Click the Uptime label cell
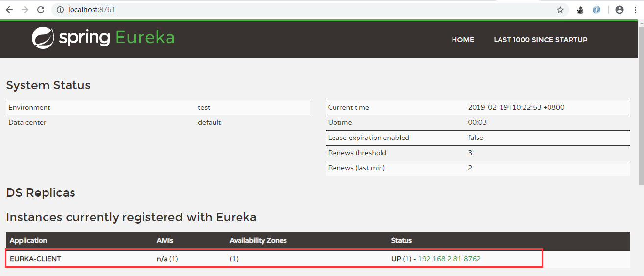This screenshot has width=644, height=276. point(340,122)
